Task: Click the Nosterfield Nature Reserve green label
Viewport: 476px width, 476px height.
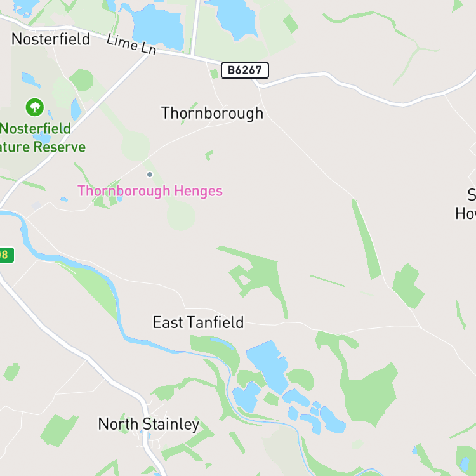Action: [x=43, y=138]
